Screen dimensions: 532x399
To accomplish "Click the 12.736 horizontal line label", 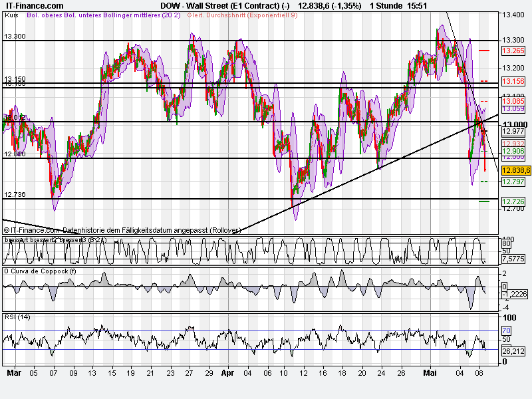I will (15, 195).
